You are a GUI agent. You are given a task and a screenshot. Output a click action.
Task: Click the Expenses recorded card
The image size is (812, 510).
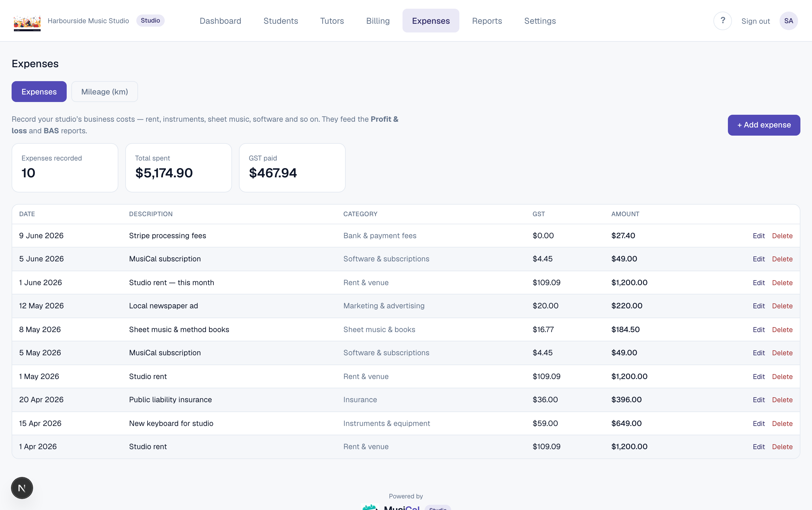[65, 168]
